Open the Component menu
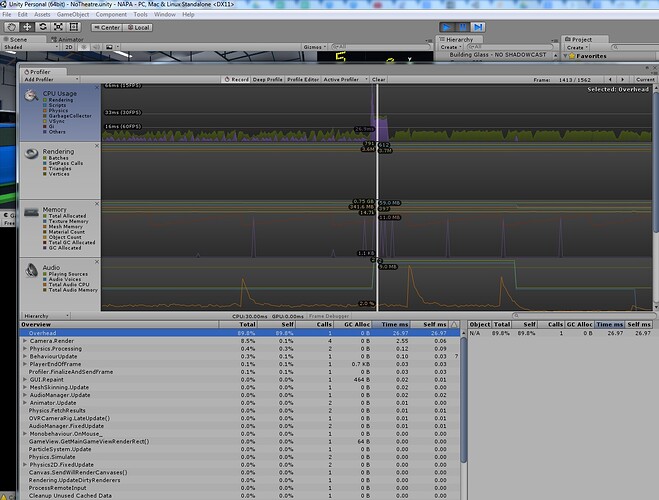659x500 pixels. click(x=111, y=14)
